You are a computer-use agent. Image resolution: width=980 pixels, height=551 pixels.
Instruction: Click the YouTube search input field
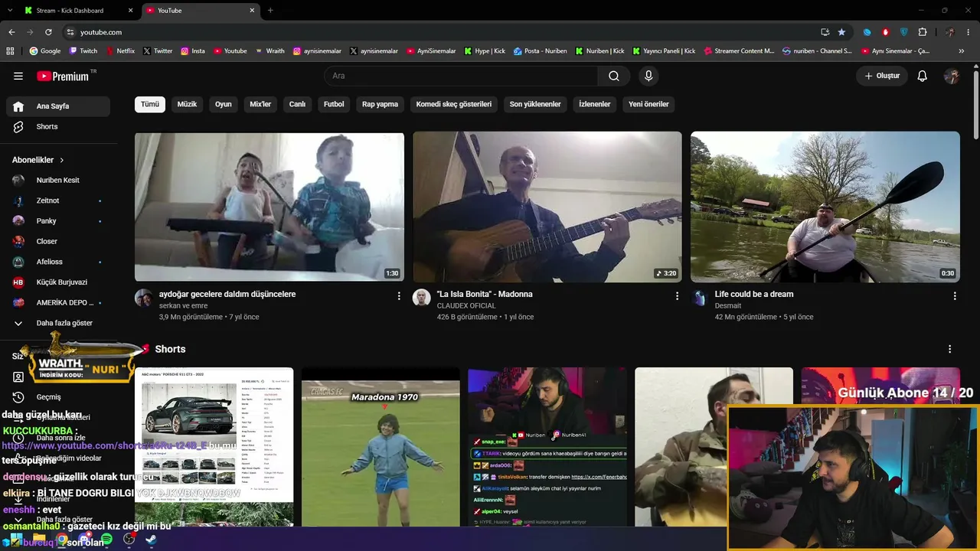(x=462, y=76)
